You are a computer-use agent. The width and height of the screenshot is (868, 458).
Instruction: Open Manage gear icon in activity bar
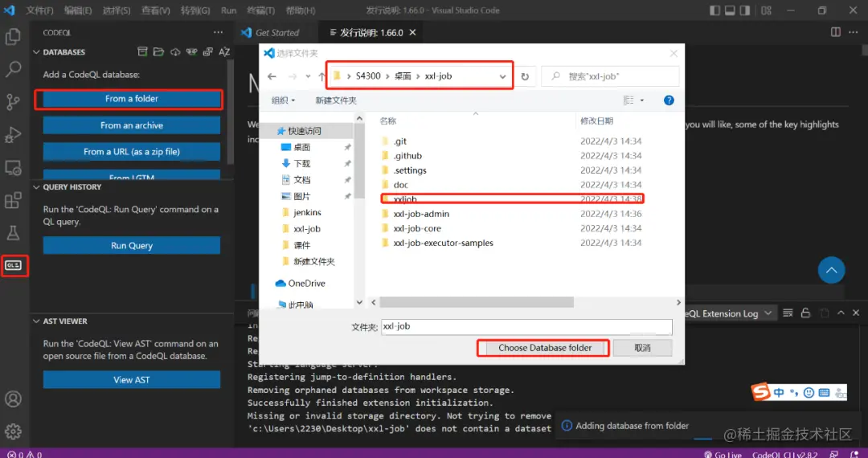[13, 431]
